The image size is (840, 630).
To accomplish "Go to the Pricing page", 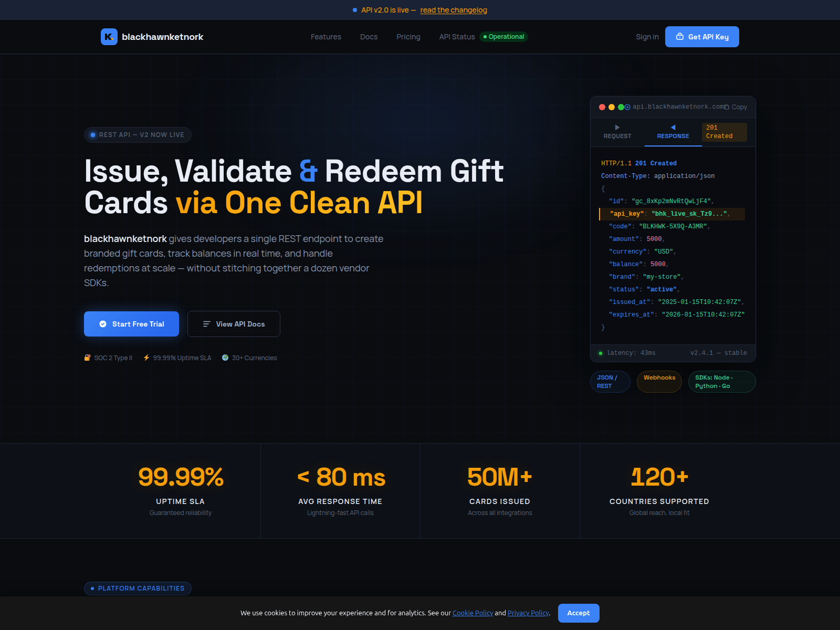I will click(x=408, y=37).
